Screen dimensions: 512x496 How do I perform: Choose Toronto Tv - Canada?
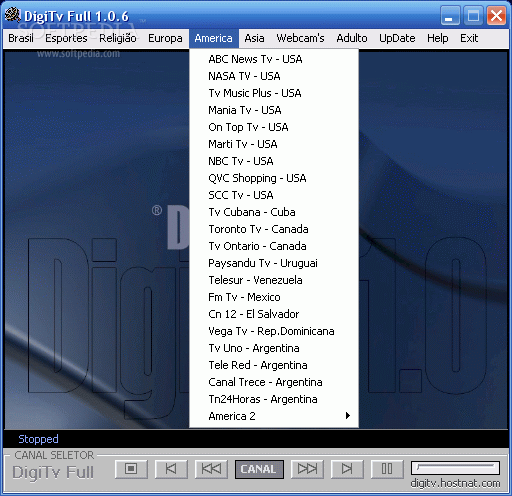tap(274, 229)
